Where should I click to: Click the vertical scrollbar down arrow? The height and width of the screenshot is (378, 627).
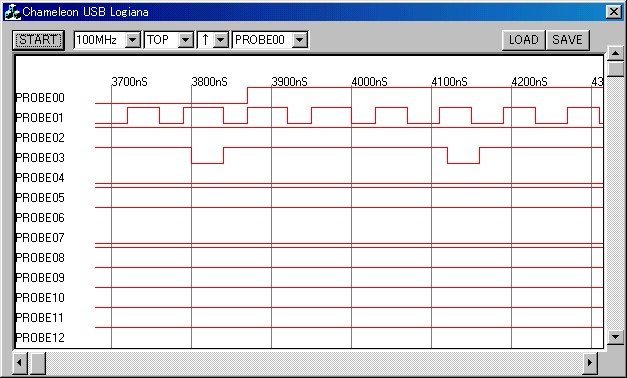tap(616, 336)
